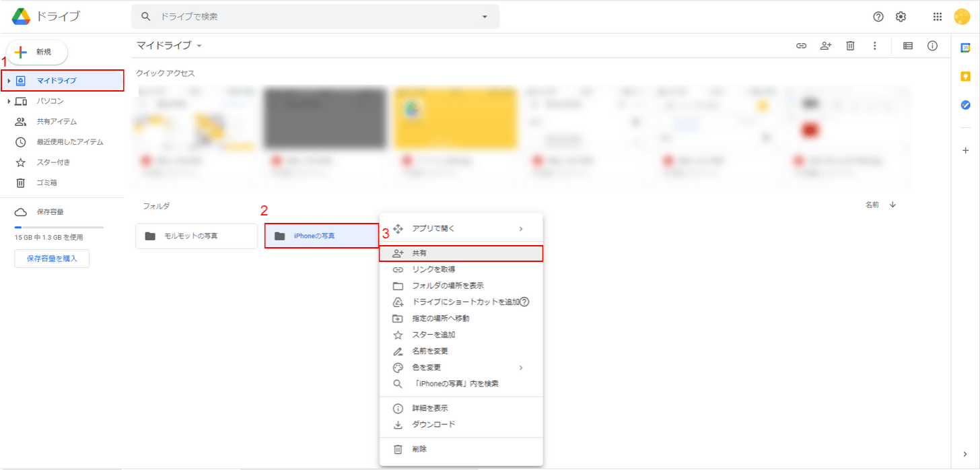Open the settings gear icon
Screen dimensions: 980x470
pos(901,17)
